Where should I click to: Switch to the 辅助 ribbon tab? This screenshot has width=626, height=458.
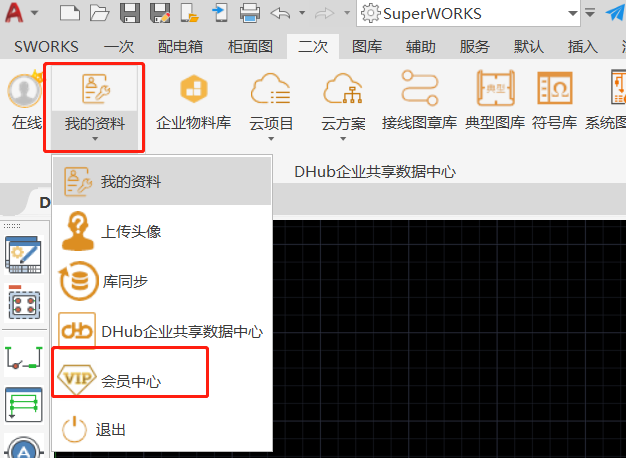click(x=420, y=47)
